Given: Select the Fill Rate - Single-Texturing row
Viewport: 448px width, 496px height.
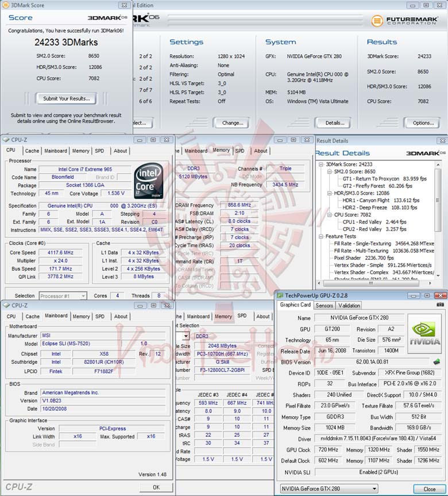Looking at the screenshot, I should coord(384,243).
